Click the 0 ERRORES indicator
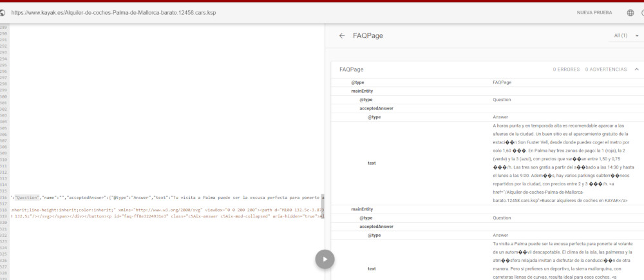This screenshot has width=644, height=280. tap(567, 69)
